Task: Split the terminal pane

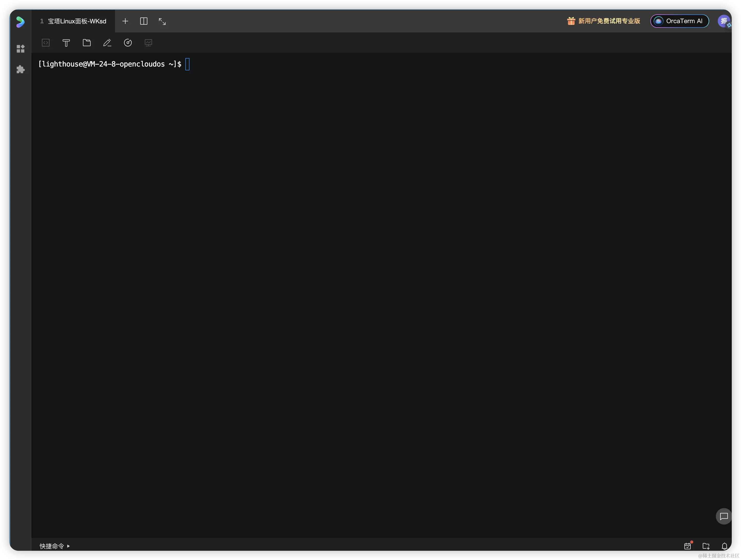Action: pos(144,21)
